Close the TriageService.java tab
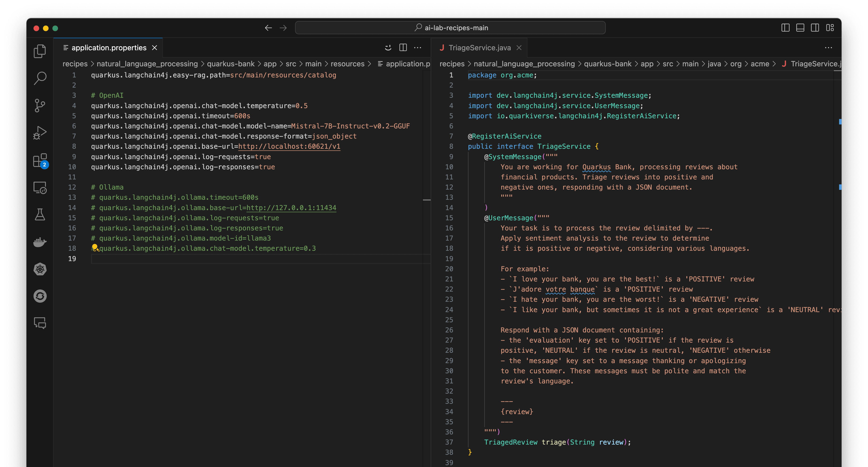The width and height of the screenshot is (868, 467). 519,47
